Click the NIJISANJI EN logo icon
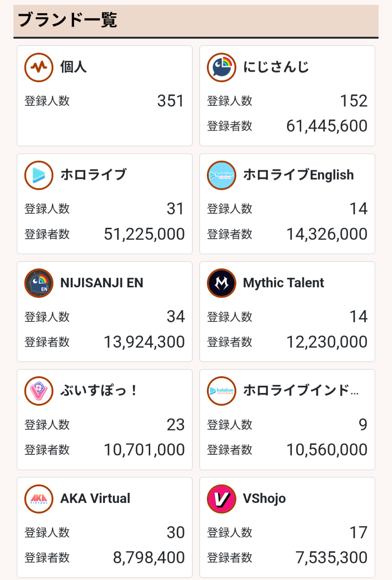This screenshot has width=392, height=580. pyautogui.click(x=39, y=283)
